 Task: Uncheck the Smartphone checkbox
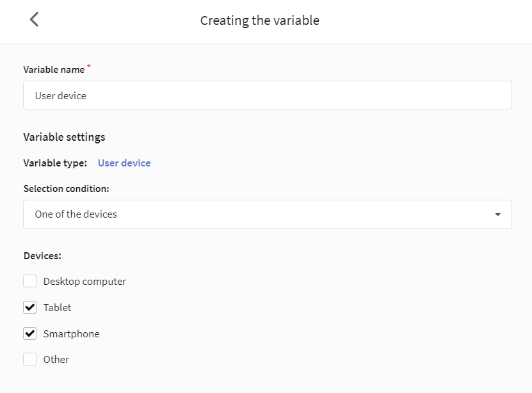pos(30,333)
